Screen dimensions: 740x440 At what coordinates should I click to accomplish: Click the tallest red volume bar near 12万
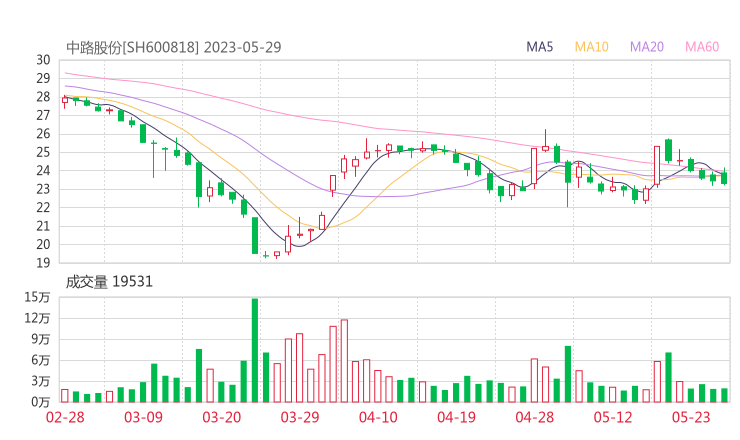tap(344, 361)
